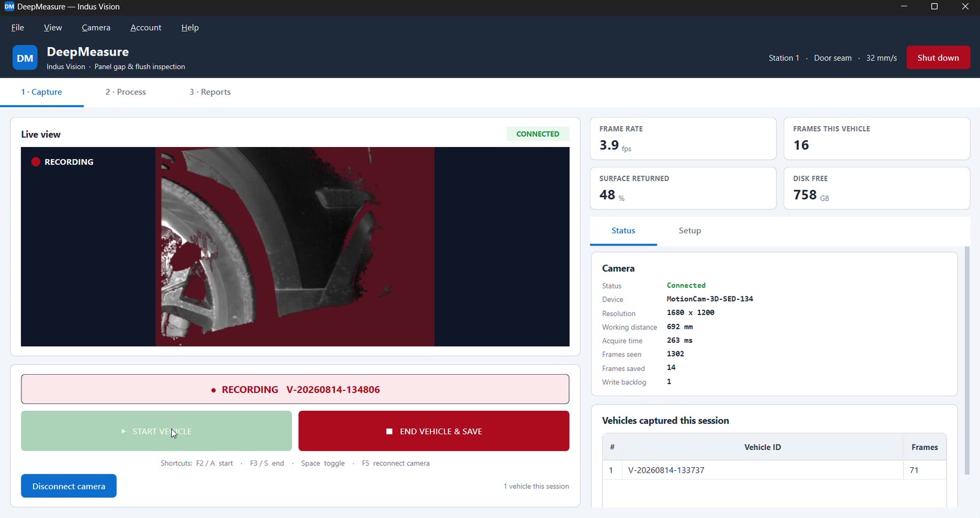Switch to the 3 · Reports tab

(x=210, y=92)
